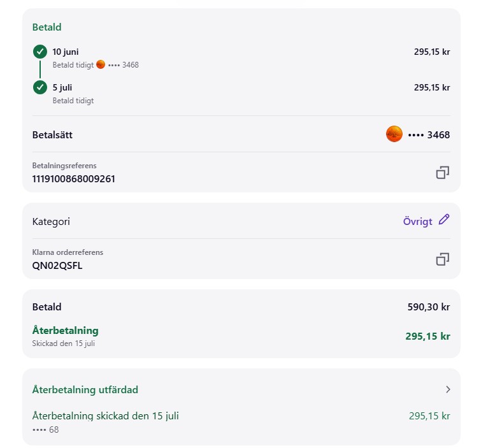Copy the Klarna orderreferens code
This screenshot has height=448, width=481.
click(442, 259)
